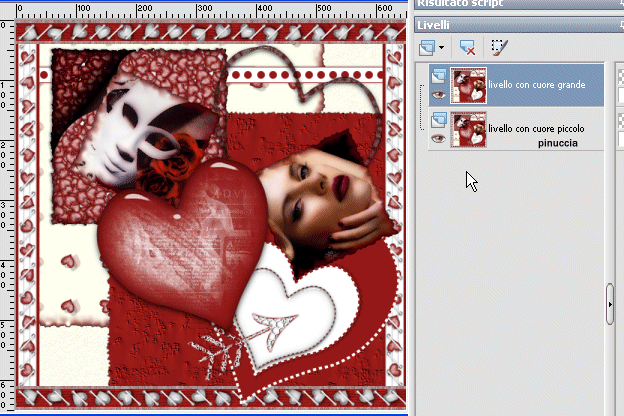Click the layer palette splitter arrow handle
Viewport: 624px width, 416px height.
[x=610, y=304]
